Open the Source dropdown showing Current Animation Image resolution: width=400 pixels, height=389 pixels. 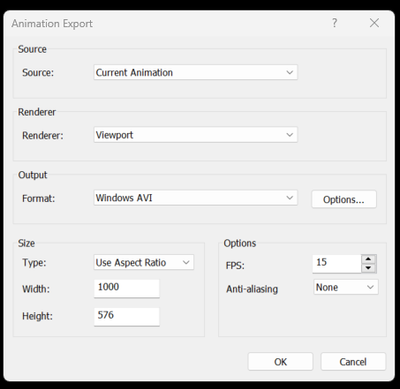[x=195, y=72]
